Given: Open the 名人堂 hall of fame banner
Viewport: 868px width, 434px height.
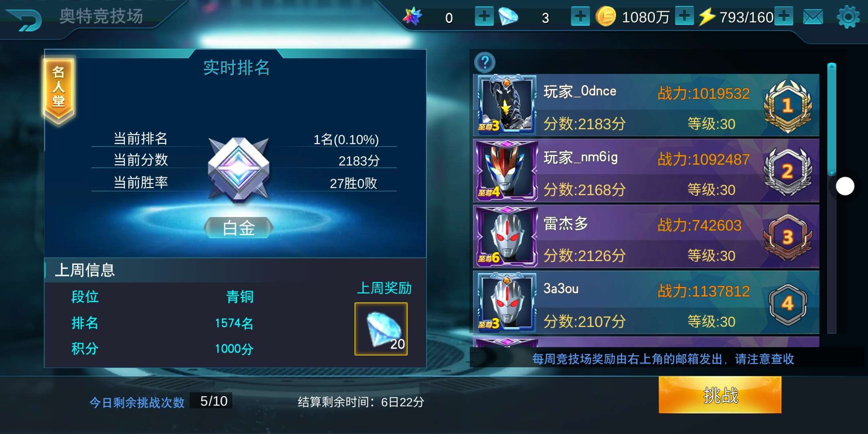Looking at the screenshot, I should click(x=59, y=90).
